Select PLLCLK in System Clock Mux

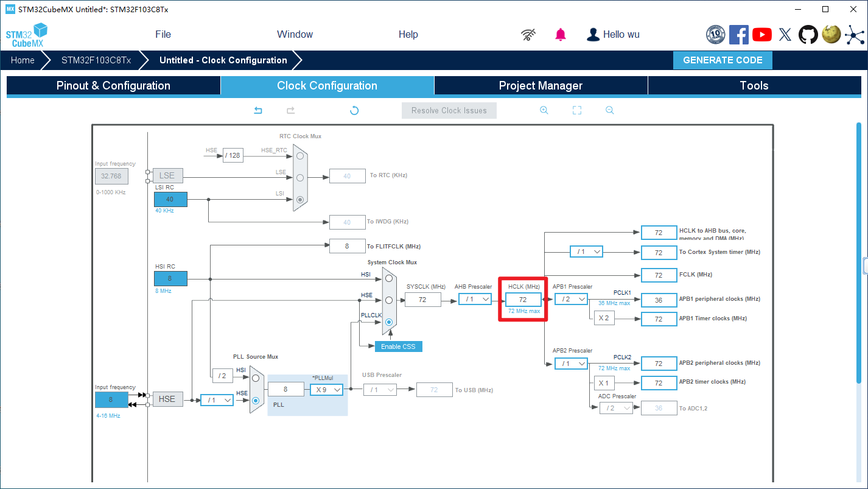click(389, 322)
